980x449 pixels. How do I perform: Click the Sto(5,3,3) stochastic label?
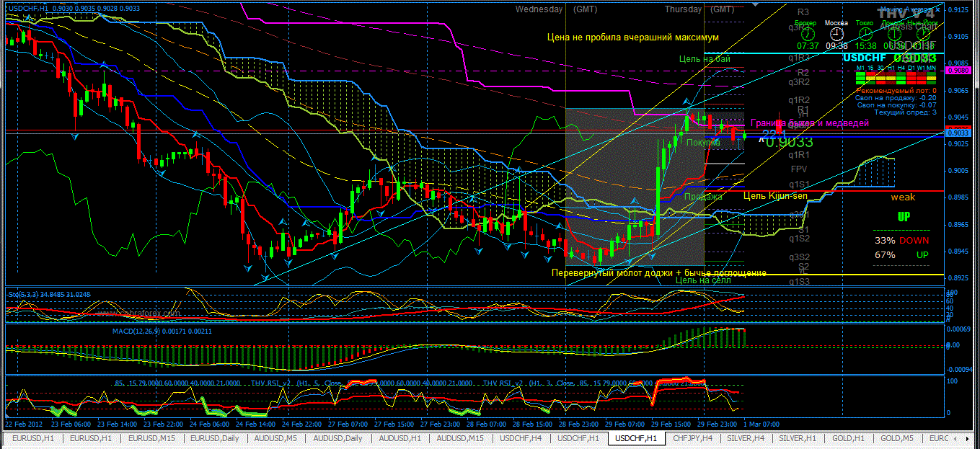point(48,294)
